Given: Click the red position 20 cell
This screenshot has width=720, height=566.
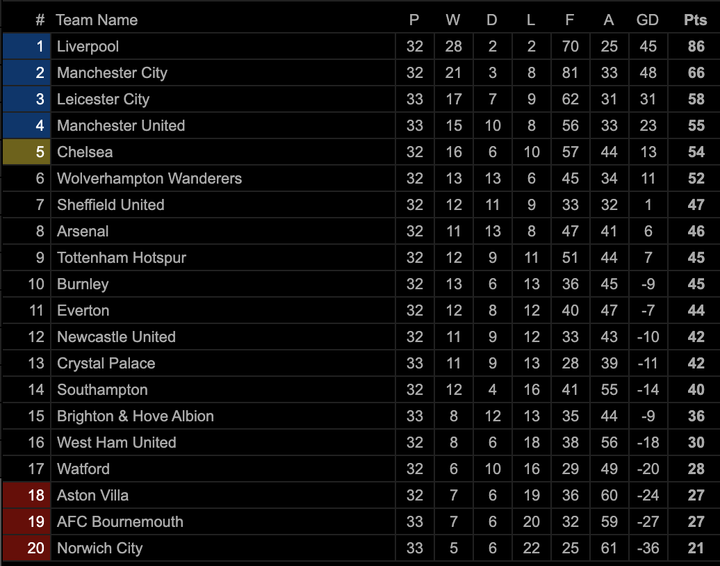Looking at the screenshot, I should click(25, 548).
